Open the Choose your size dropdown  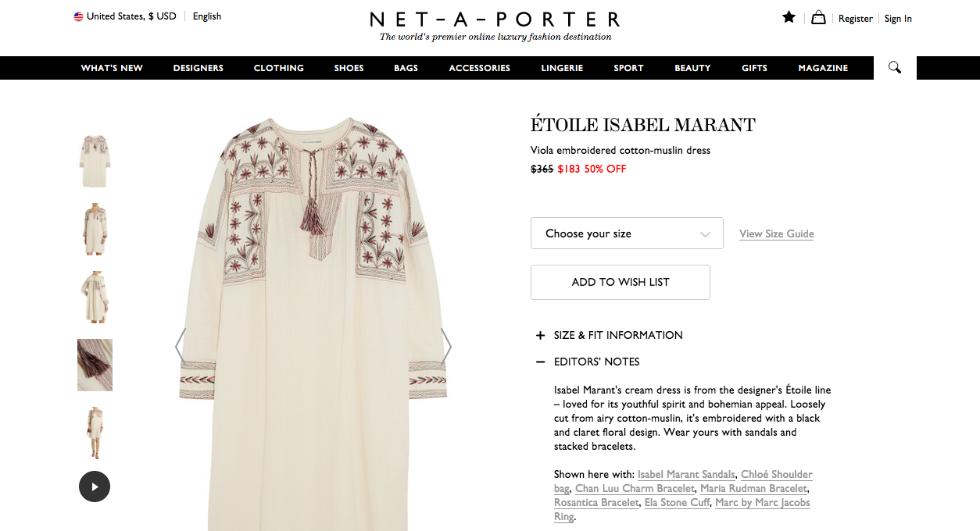coord(627,233)
